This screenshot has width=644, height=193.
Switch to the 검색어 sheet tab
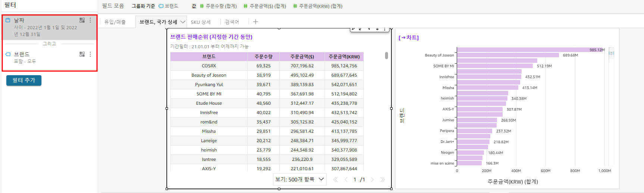click(x=232, y=22)
